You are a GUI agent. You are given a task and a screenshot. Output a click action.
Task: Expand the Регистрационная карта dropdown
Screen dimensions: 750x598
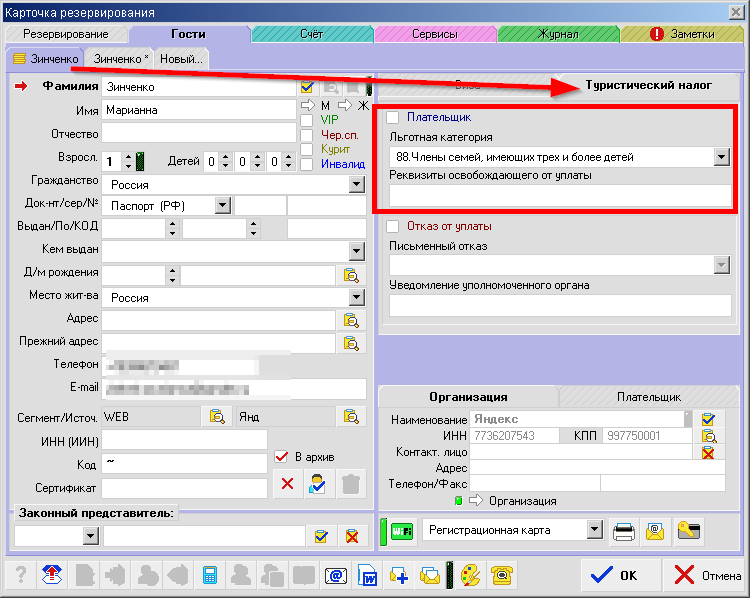[595, 529]
